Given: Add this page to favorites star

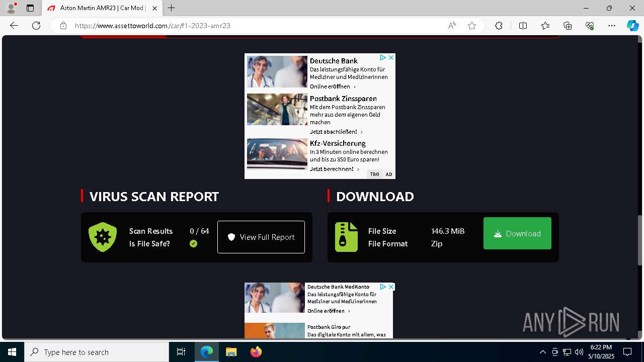Looking at the screenshot, I should (472, 26).
